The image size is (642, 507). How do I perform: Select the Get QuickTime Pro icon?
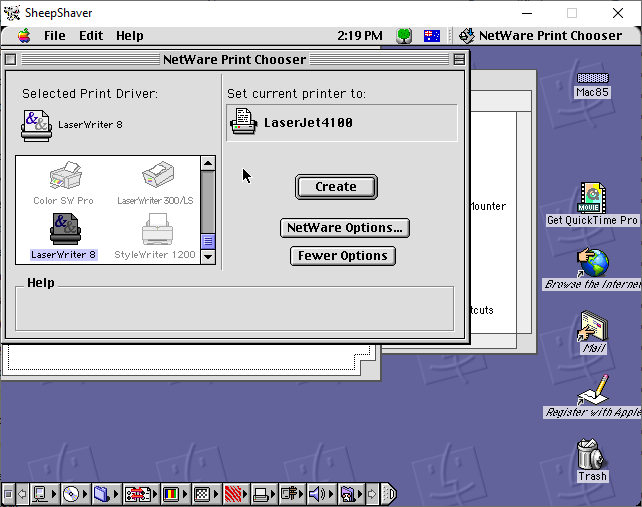[x=592, y=204]
